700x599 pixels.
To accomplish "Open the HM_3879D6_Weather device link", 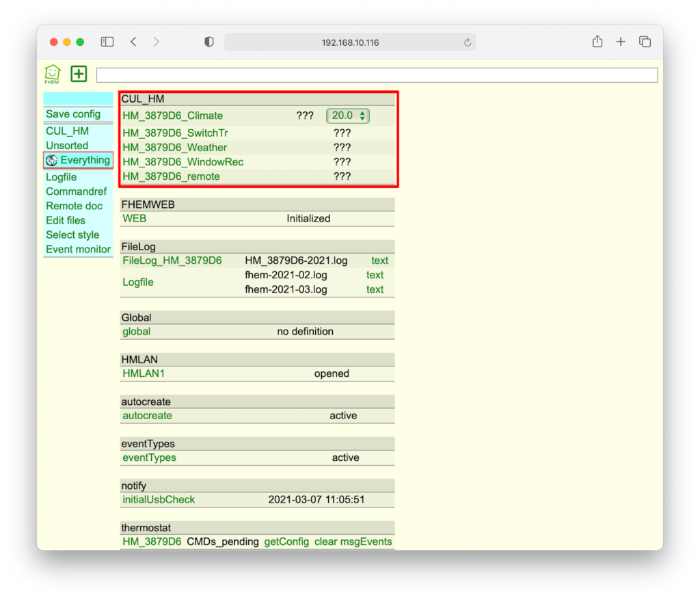I will (x=175, y=148).
